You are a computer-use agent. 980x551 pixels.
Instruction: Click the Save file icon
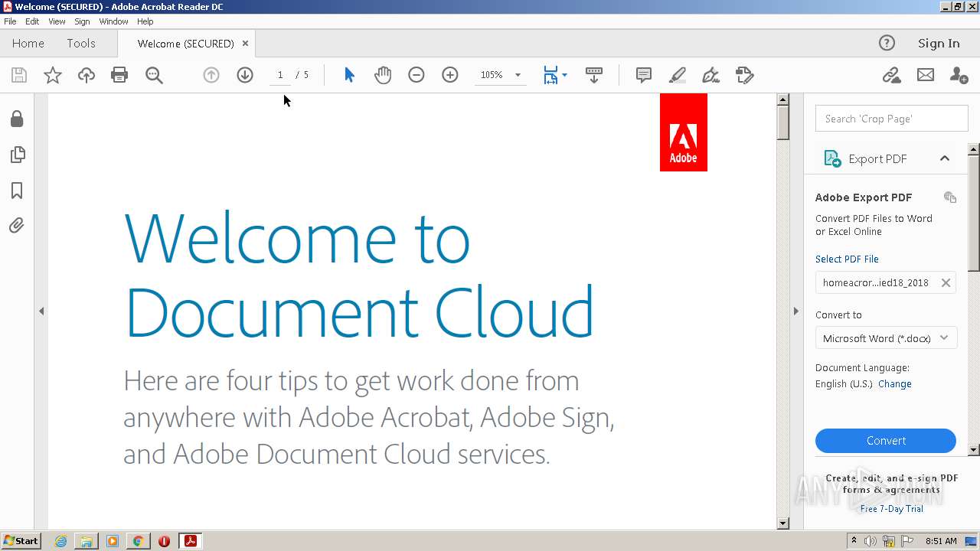click(x=19, y=75)
